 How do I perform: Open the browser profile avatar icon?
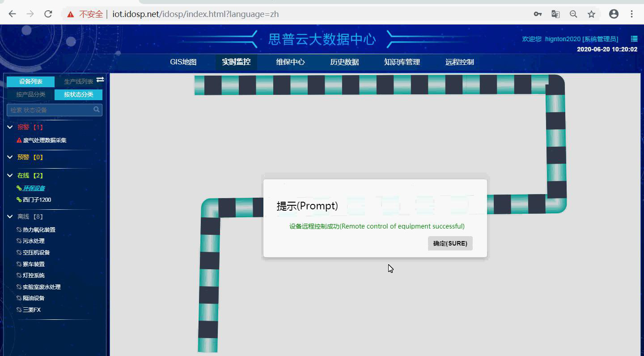(614, 14)
